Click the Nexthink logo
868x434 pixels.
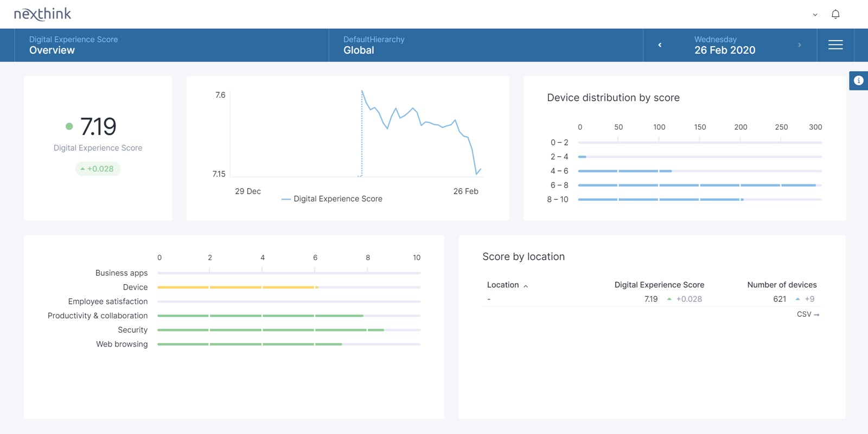point(42,14)
